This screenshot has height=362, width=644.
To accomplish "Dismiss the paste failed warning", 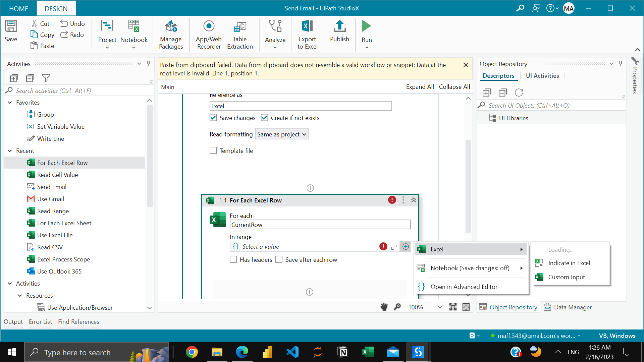I will coord(466,65).
